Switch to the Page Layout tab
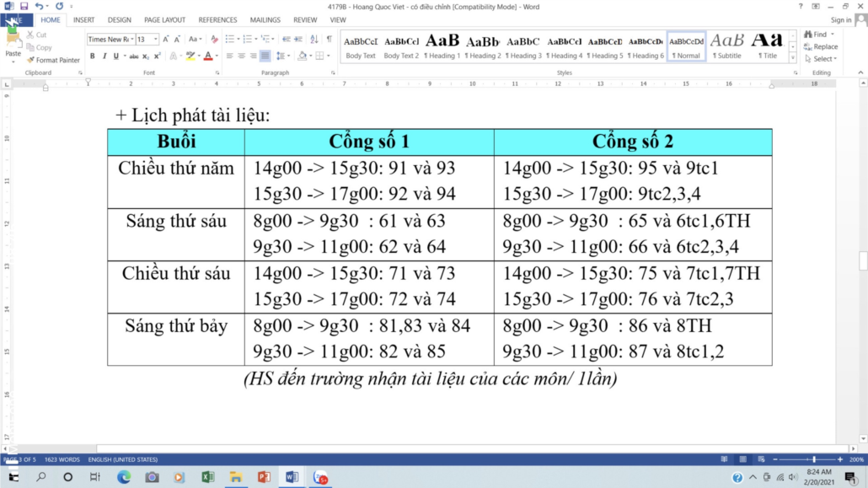 click(164, 19)
